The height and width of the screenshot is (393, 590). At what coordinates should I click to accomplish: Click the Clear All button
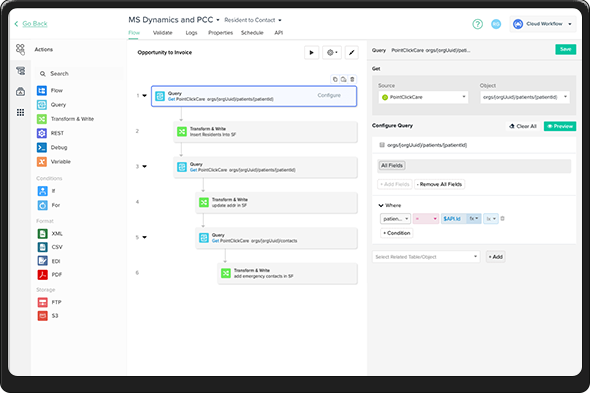[523, 126]
